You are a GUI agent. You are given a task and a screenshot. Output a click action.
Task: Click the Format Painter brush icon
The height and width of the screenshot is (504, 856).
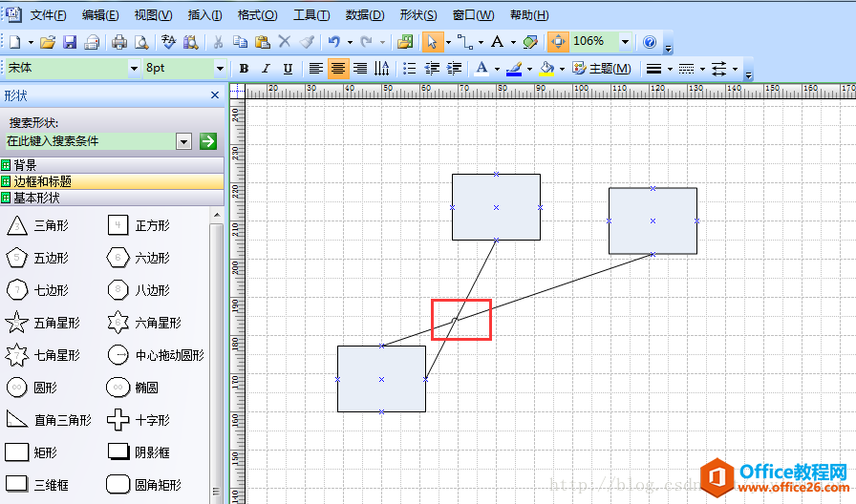307,42
